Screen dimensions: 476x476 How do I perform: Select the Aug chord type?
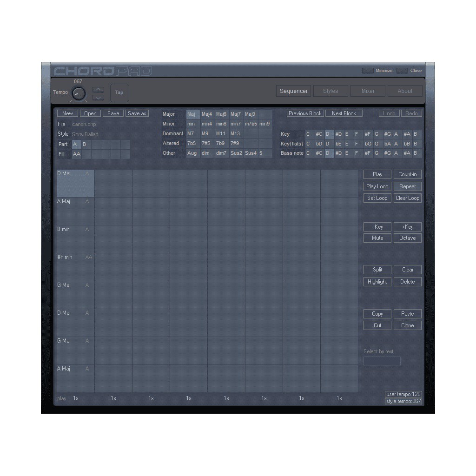(x=193, y=153)
